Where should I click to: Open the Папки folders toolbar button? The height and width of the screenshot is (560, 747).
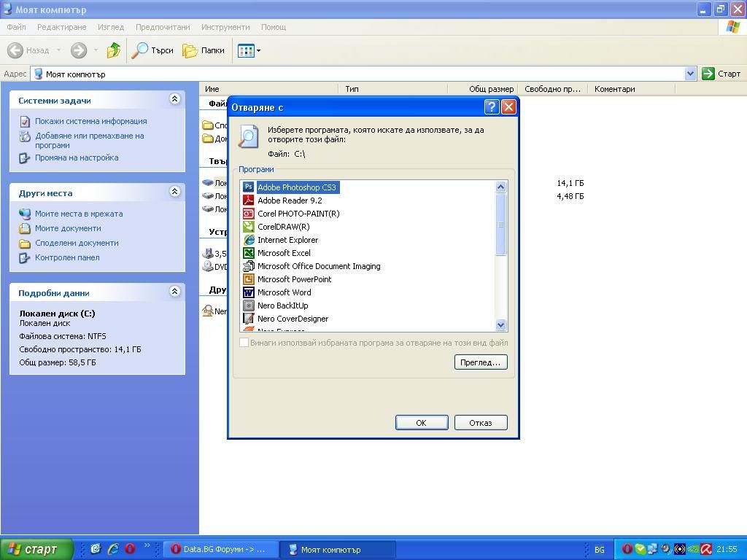coord(204,50)
